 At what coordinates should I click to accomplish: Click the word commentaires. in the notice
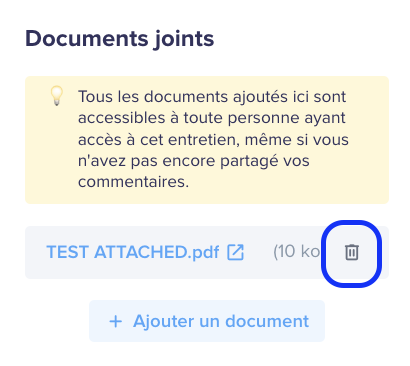(133, 182)
